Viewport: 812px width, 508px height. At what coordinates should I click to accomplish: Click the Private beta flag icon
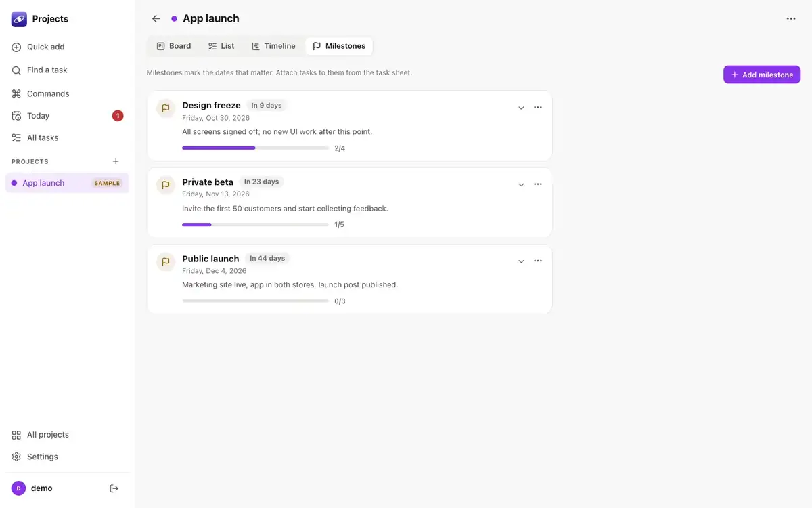point(166,185)
